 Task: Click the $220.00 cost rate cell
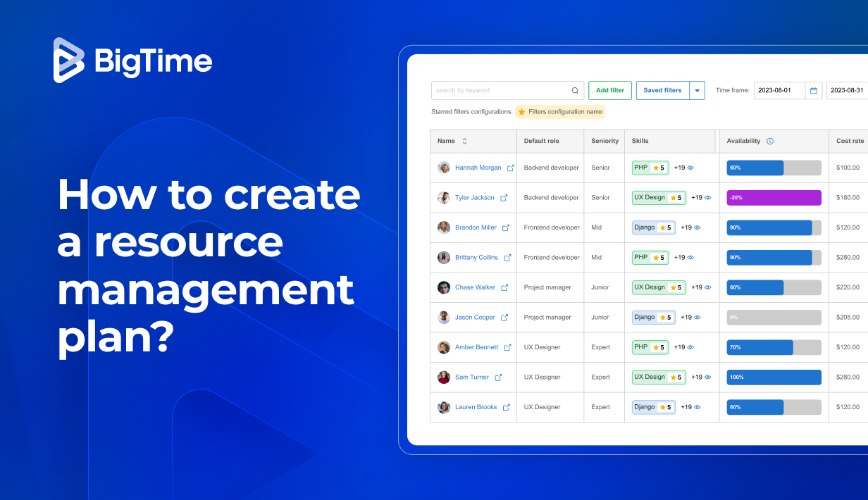pyautogui.click(x=848, y=287)
